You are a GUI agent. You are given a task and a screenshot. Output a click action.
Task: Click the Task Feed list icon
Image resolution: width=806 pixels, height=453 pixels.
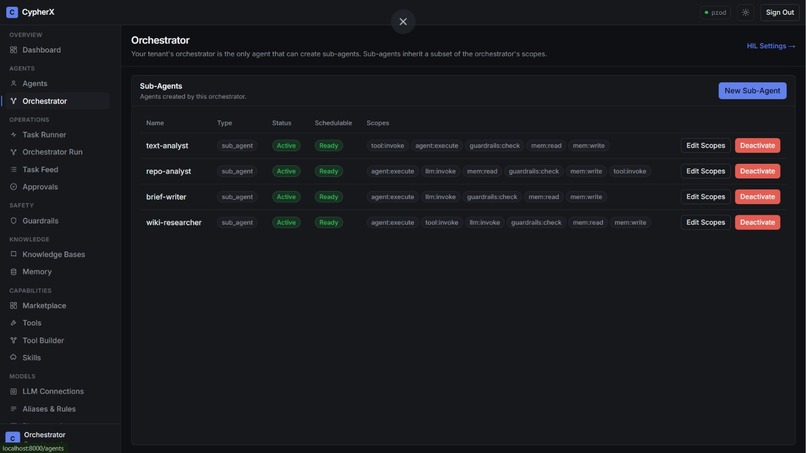tap(13, 169)
